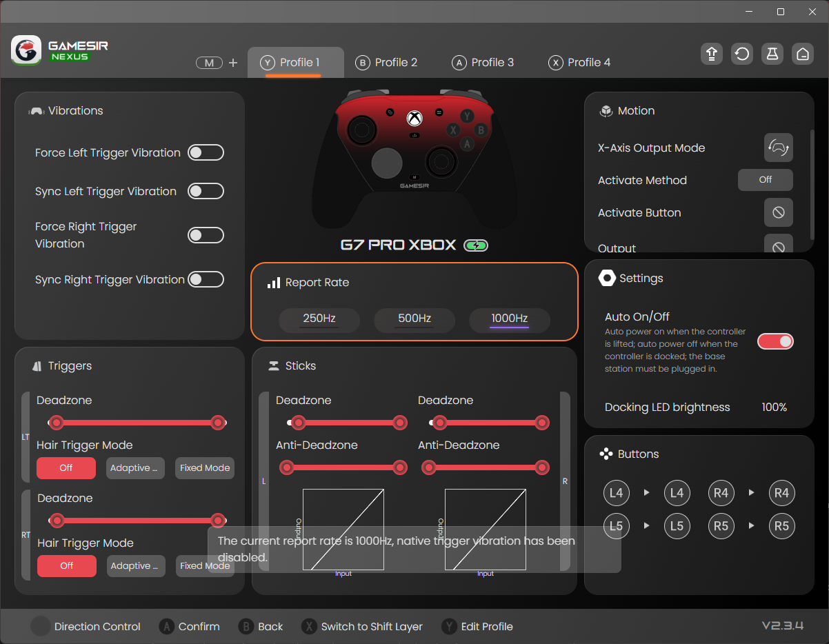Switch to the Profile 2 tab
Viewport: 829px width, 644px height.
pos(386,63)
